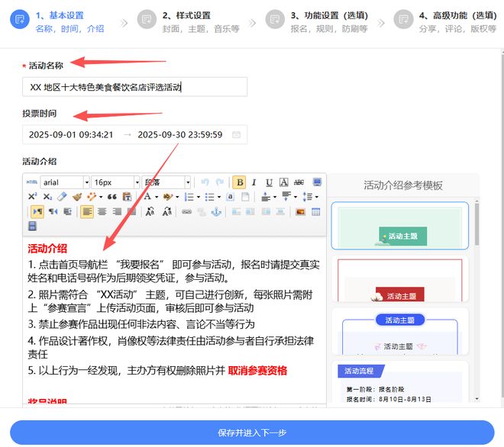Viewport: 504px width, 447px height.
Task: Open the paragraph format dropdown
Action: click(166, 182)
